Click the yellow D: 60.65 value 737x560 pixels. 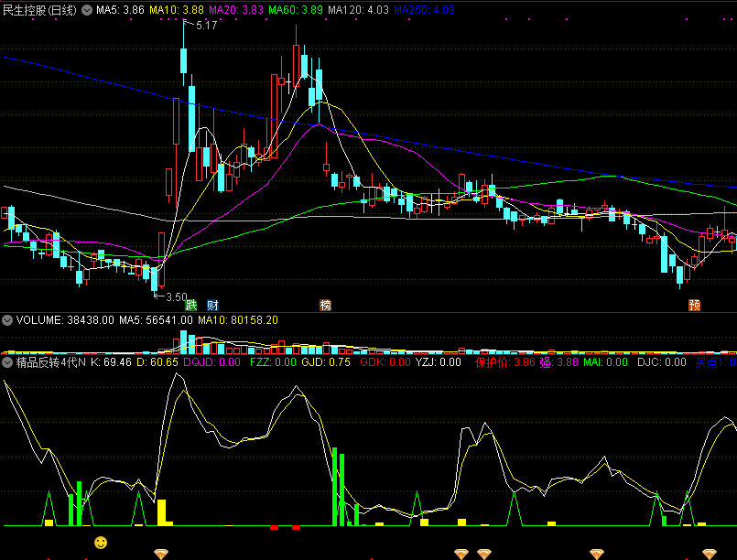157,362
